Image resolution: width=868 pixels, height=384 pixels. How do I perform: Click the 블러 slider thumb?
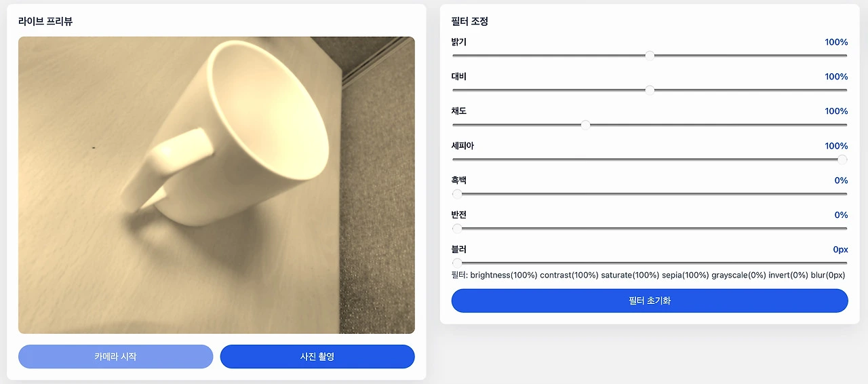pyautogui.click(x=457, y=263)
